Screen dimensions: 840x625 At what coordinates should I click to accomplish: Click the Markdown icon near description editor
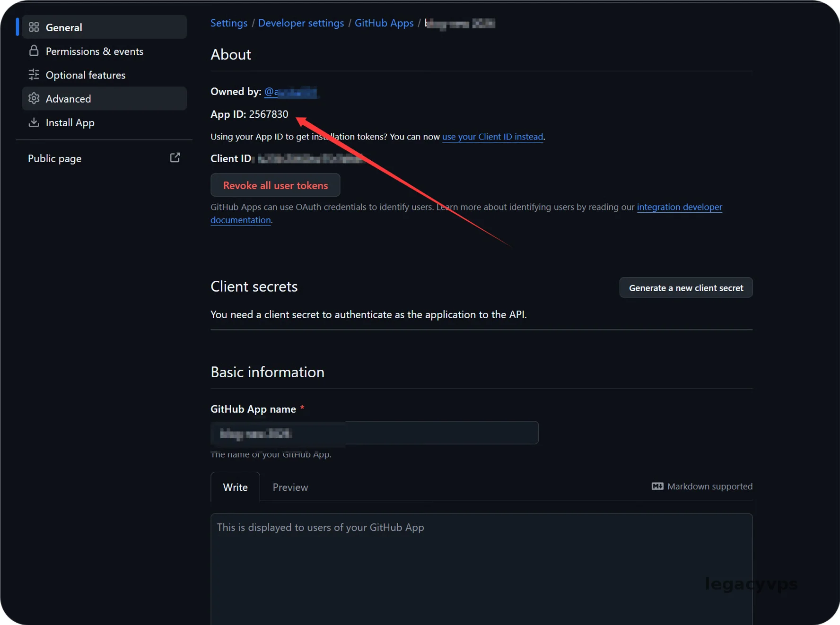pyautogui.click(x=657, y=486)
